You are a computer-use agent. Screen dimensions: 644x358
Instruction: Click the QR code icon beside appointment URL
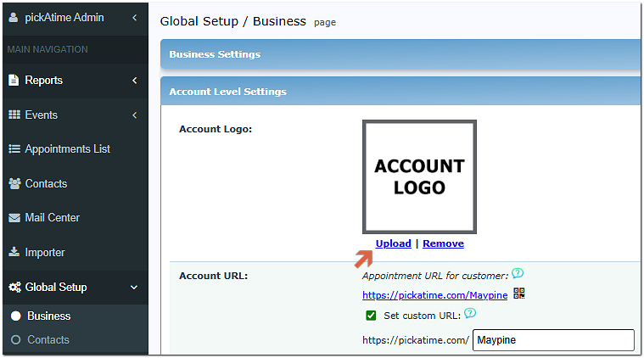click(x=519, y=294)
